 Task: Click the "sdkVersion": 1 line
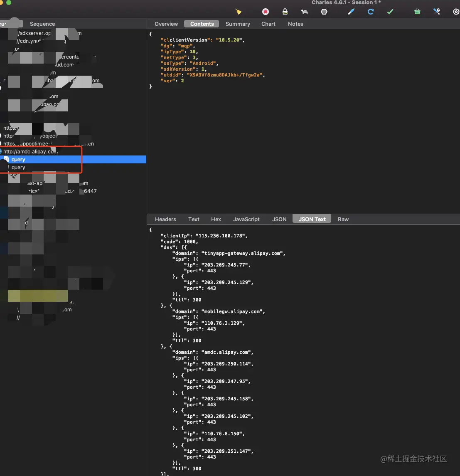click(x=184, y=69)
